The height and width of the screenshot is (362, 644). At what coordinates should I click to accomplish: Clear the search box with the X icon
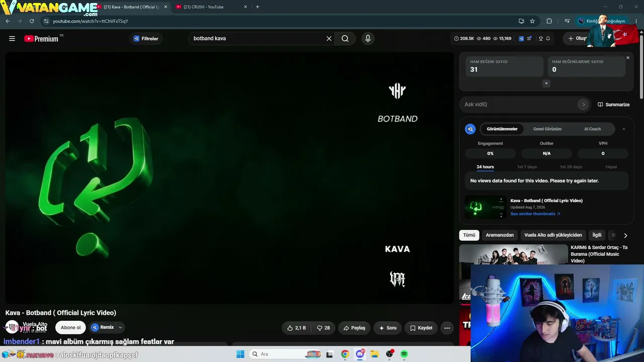point(329,39)
